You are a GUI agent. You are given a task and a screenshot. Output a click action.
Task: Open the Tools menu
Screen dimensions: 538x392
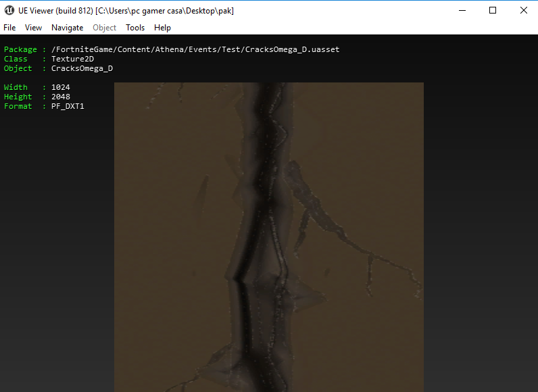point(135,28)
